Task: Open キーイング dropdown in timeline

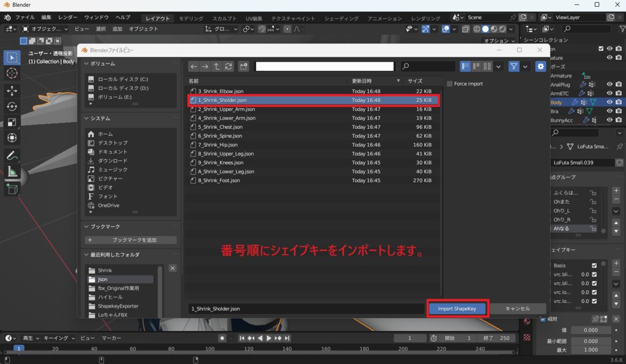Action: tap(59, 338)
